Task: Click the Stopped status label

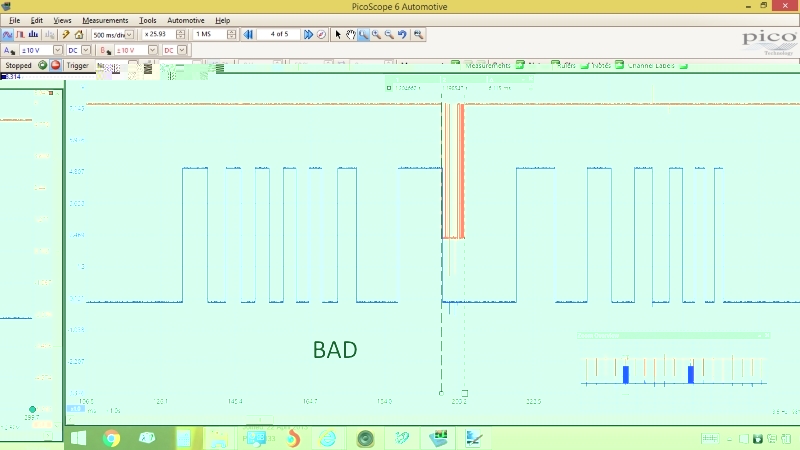Action: click(18, 65)
